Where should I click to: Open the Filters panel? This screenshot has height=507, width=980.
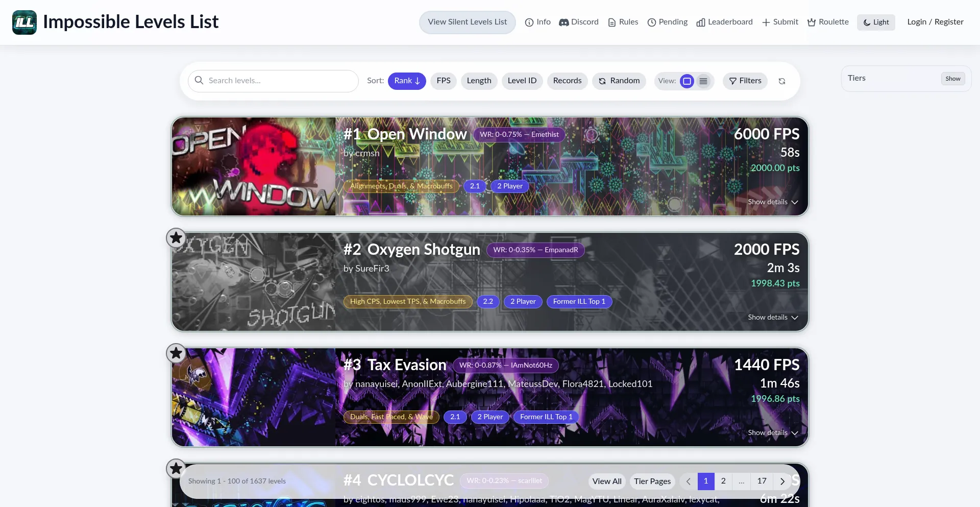745,81
